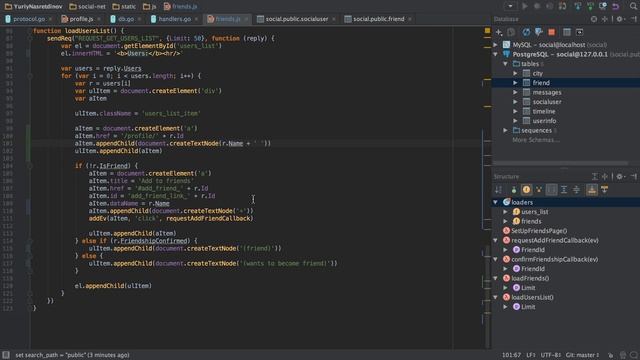Click the yellow warning marker atop editor scrollbar

pyautogui.click(x=487, y=31)
